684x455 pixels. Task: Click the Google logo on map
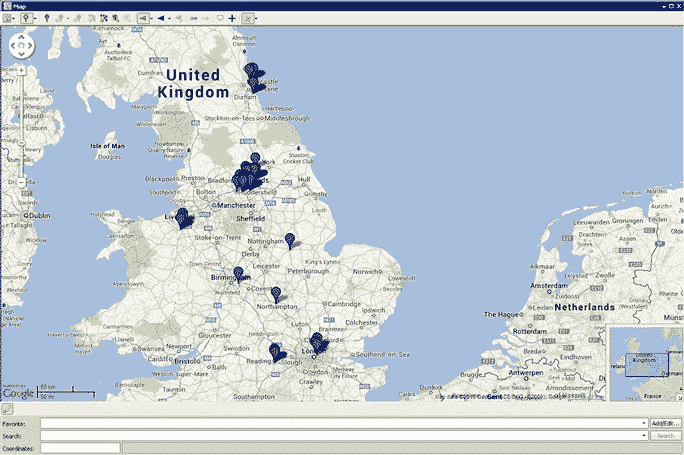pos(18,393)
